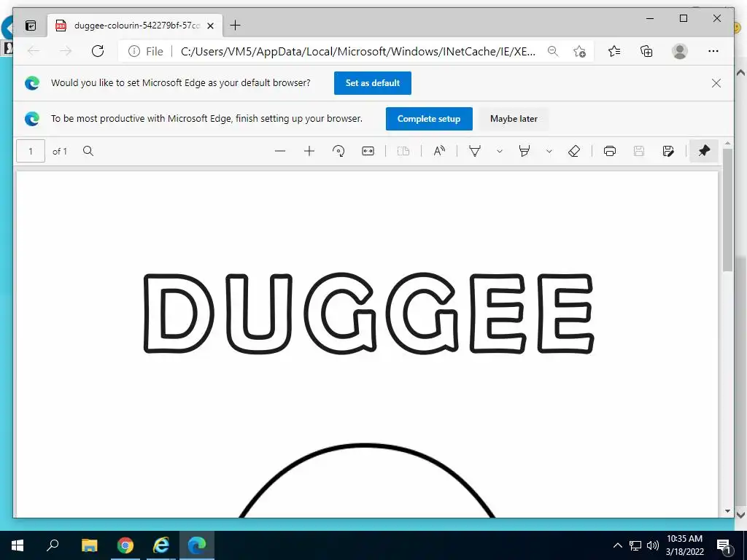
Task: Click Maybe later button
Action: tap(514, 119)
